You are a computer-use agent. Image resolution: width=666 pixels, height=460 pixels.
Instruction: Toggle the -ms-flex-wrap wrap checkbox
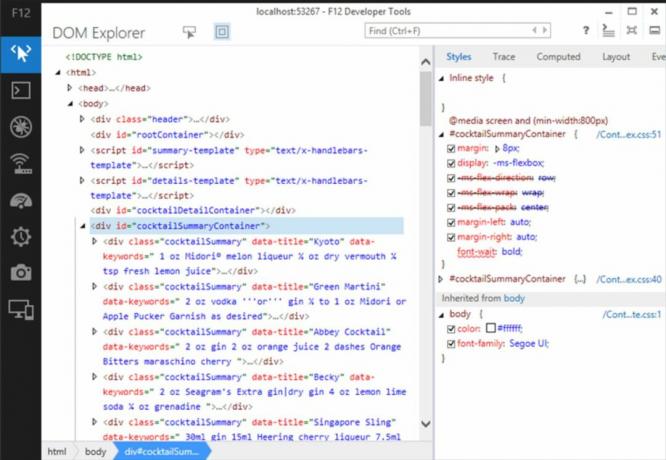pyautogui.click(x=451, y=193)
